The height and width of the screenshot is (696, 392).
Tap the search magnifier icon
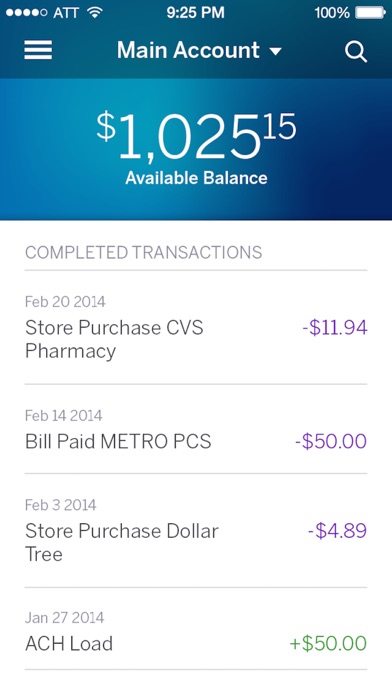click(356, 52)
